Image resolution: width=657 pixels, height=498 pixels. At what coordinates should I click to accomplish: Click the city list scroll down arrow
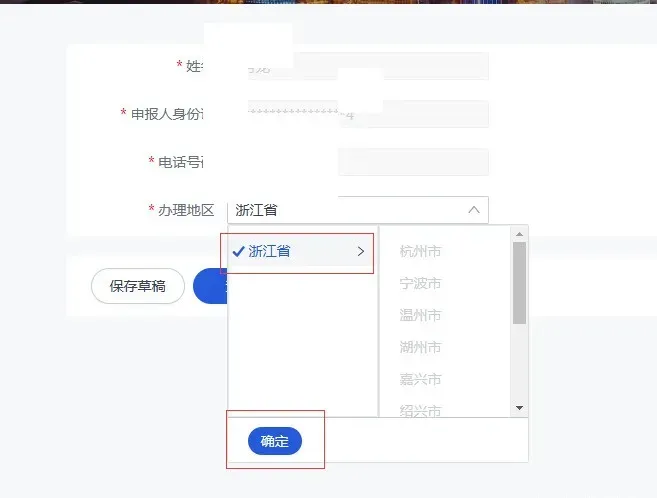pos(520,408)
